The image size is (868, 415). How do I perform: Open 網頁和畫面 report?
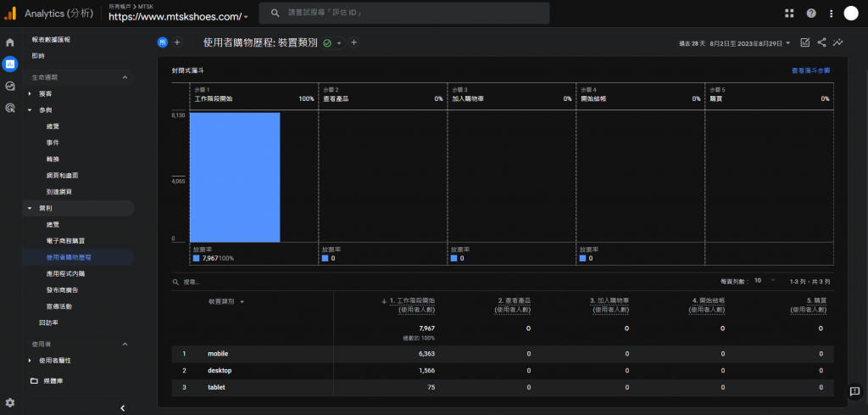point(63,175)
